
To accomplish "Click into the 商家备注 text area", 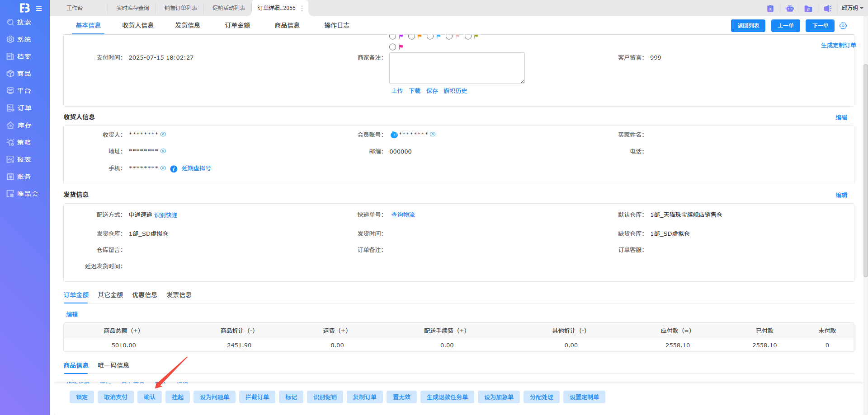I will click(x=457, y=68).
